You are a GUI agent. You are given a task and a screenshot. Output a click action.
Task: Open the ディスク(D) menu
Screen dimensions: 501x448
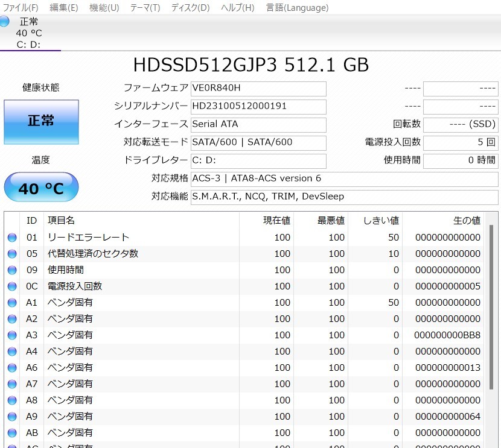[190, 8]
